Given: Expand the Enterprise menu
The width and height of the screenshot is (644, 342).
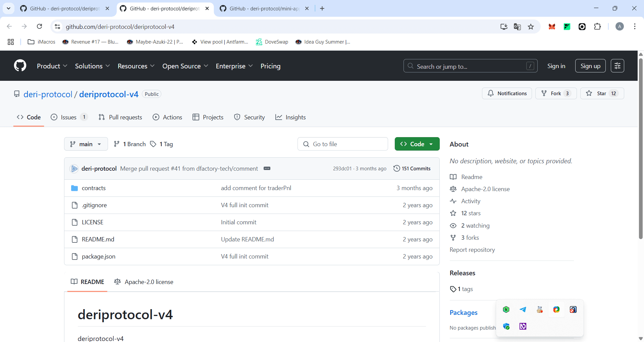Looking at the screenshot, I should (x=234, y=66).
